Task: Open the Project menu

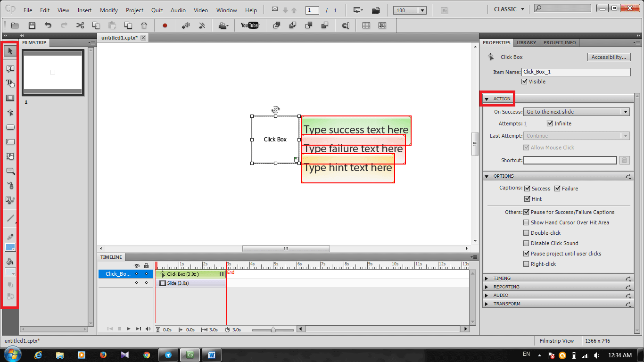Action: click(x=134, y=10)
